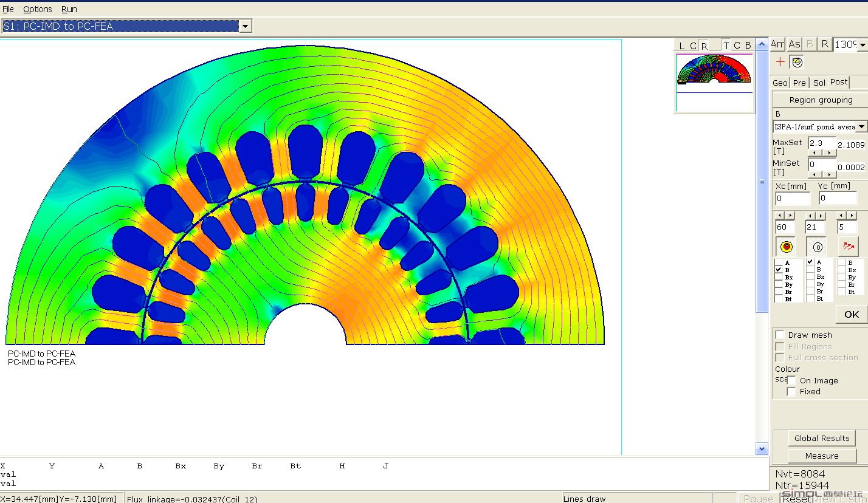Uncheck A checkbox in contour lines list

810,262
